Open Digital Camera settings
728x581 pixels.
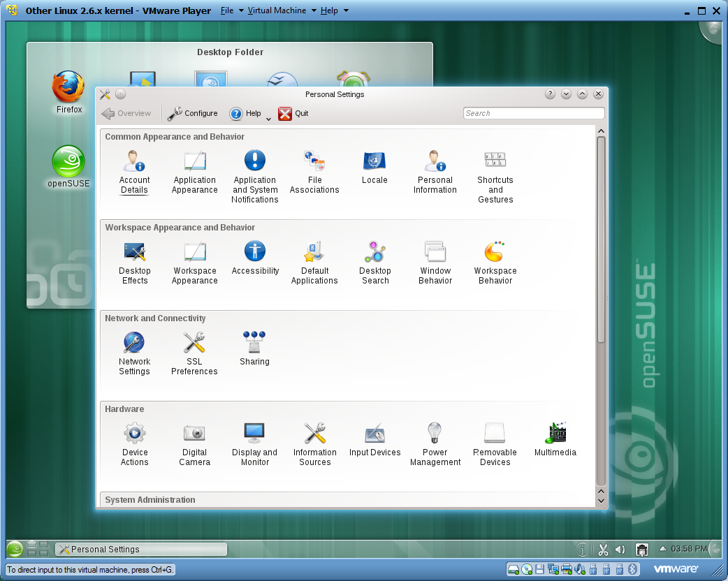[x=194, y=444]
